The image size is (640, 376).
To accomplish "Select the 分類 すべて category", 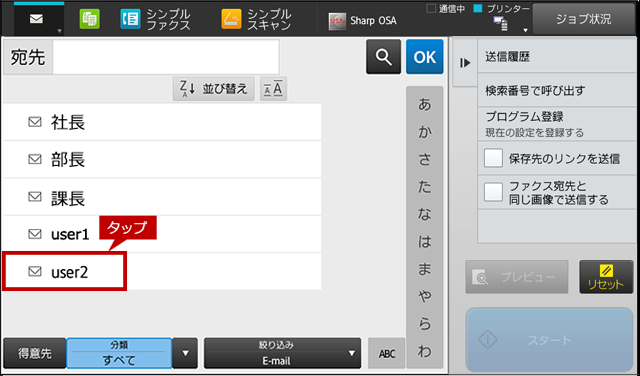I will click(119, 354).
